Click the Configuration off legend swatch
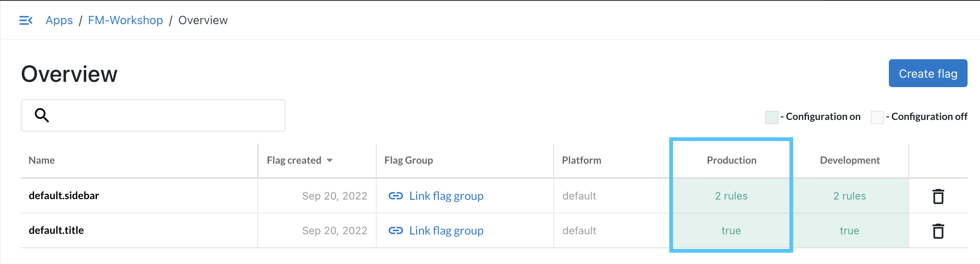 [876, 117]
